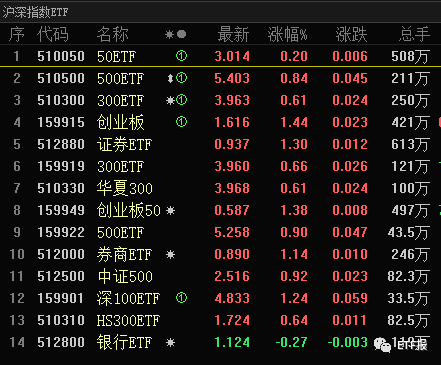Select stock code 512000
441x365 pixels.
click(x=61, y=254)
